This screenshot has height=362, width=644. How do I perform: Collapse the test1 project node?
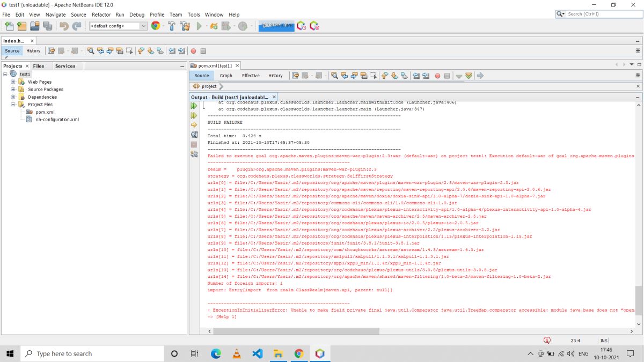tap(5, 74)
